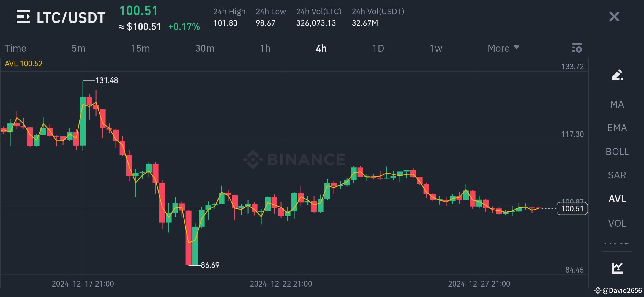Select the 15m interval tab

[x=140, y=48]
